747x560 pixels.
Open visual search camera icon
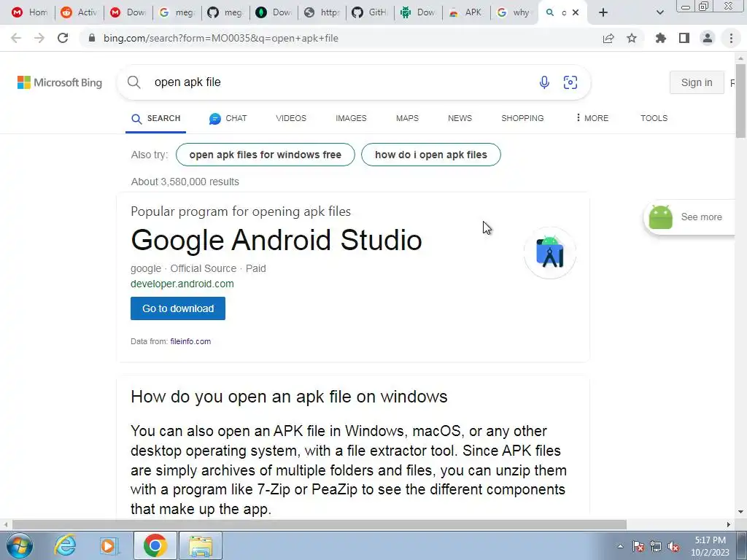coord(570,82)
